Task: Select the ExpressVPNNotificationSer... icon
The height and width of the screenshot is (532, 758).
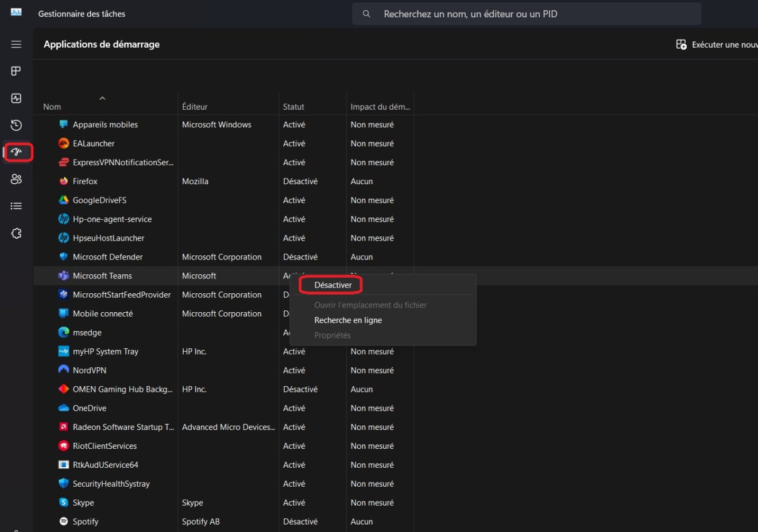Action: point(64,162)
